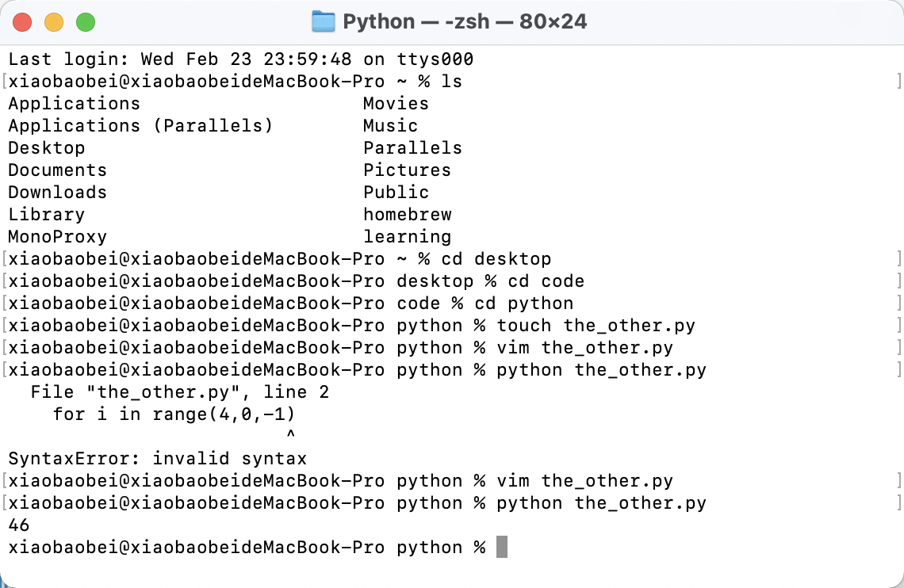Click the "MonoProxy" directory name
The height and width of the screenshot is (588, 904).
(x=57, y=237)
